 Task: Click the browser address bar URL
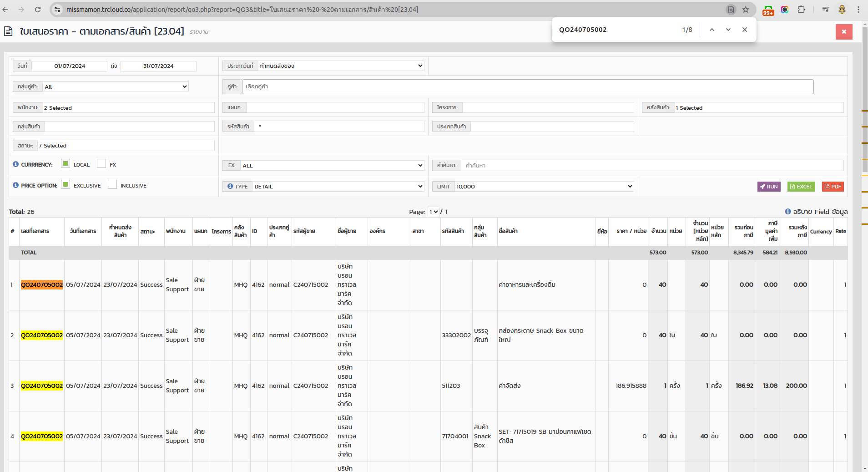[242, 10]
